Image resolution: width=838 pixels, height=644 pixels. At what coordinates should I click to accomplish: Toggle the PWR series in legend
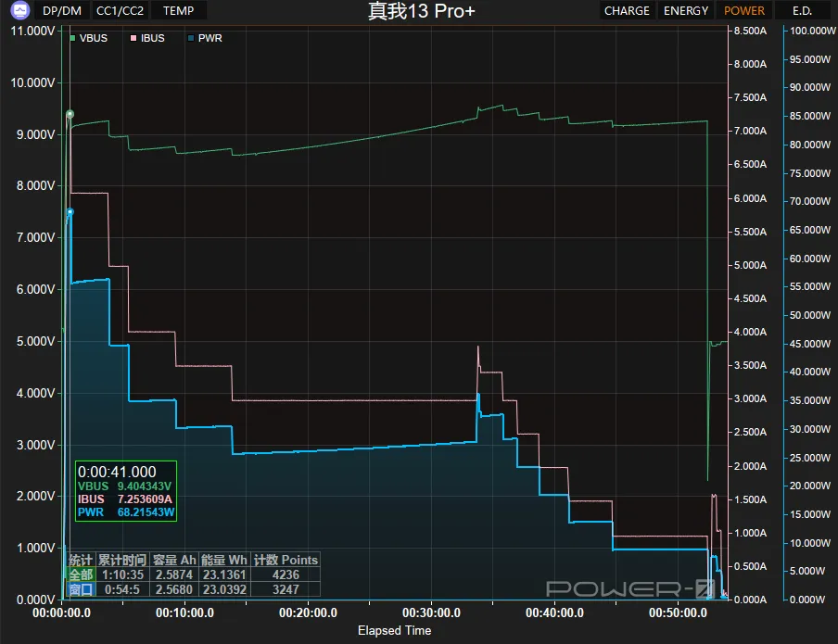[204, 38]
